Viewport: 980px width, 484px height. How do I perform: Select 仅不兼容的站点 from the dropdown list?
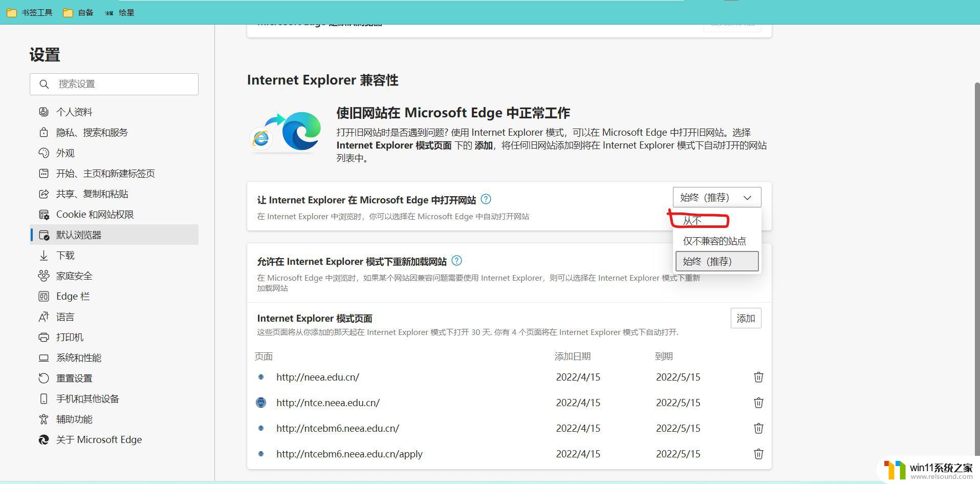coord(717,241)
